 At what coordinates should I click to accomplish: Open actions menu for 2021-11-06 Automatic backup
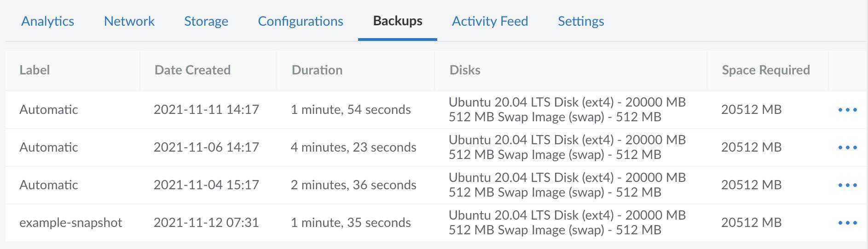(847, 147)
